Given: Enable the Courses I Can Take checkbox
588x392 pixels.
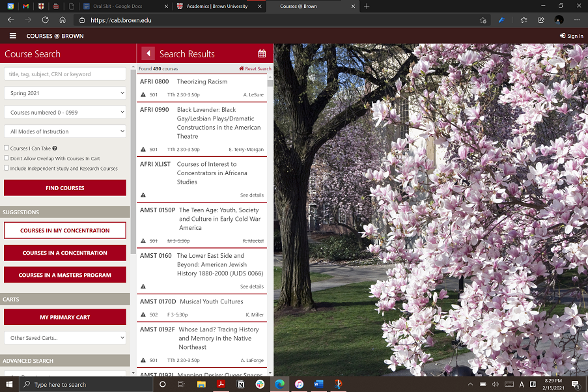Looking at the screenshot, I should pyautogui.click(x=7, y=148).
